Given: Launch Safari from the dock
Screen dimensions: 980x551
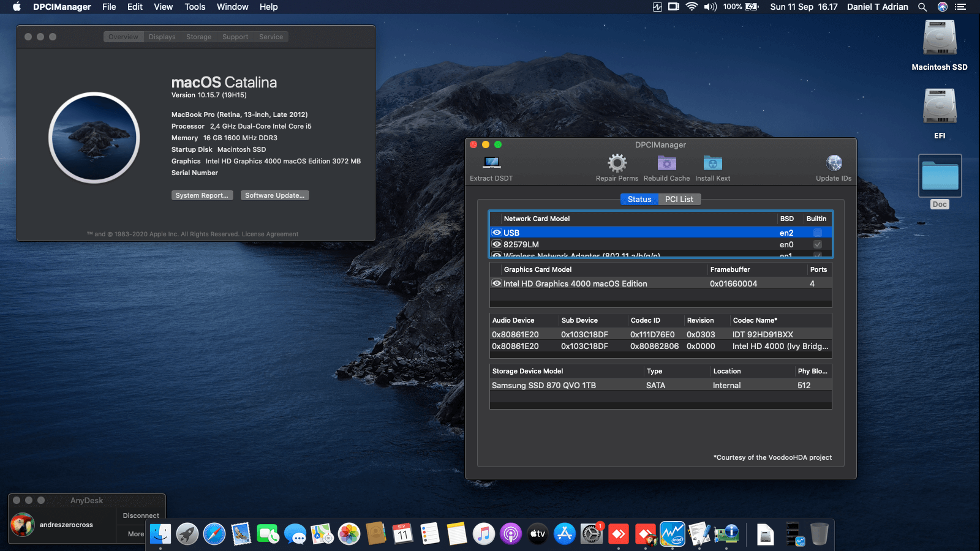Looking at the screenshot, I should click(x=214, y=534).
